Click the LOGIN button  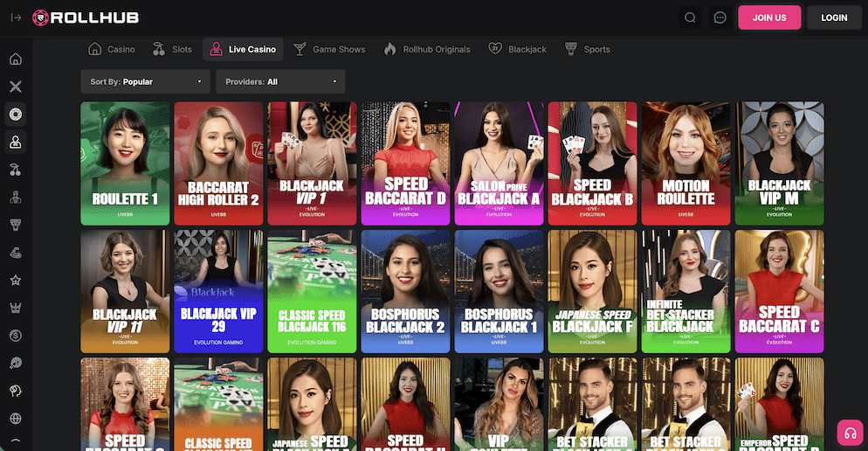(x=834, y=17)
